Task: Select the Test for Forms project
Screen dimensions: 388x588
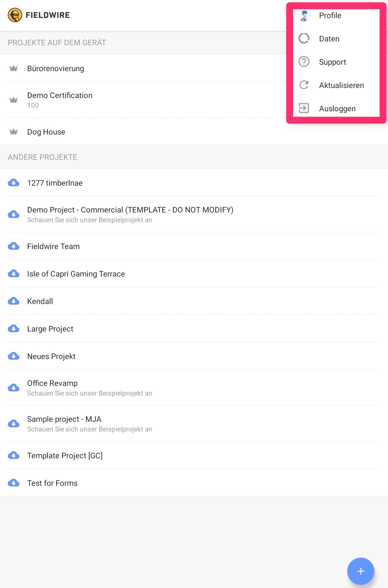Action: 194,483
